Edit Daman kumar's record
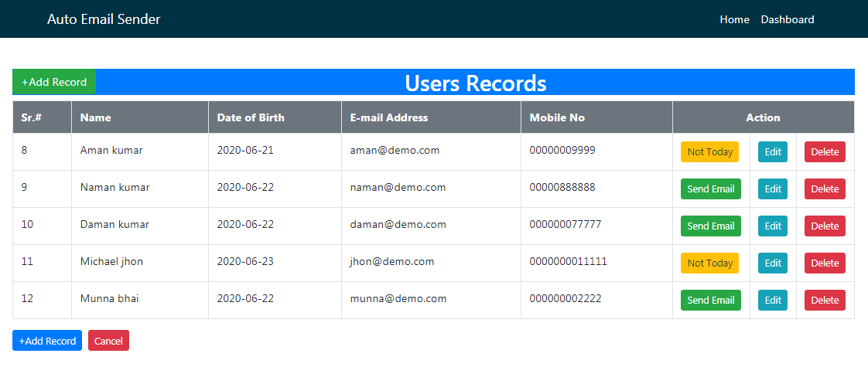This screenshot has width=868, height=367. pyautogui.click(x=772, y=226)
